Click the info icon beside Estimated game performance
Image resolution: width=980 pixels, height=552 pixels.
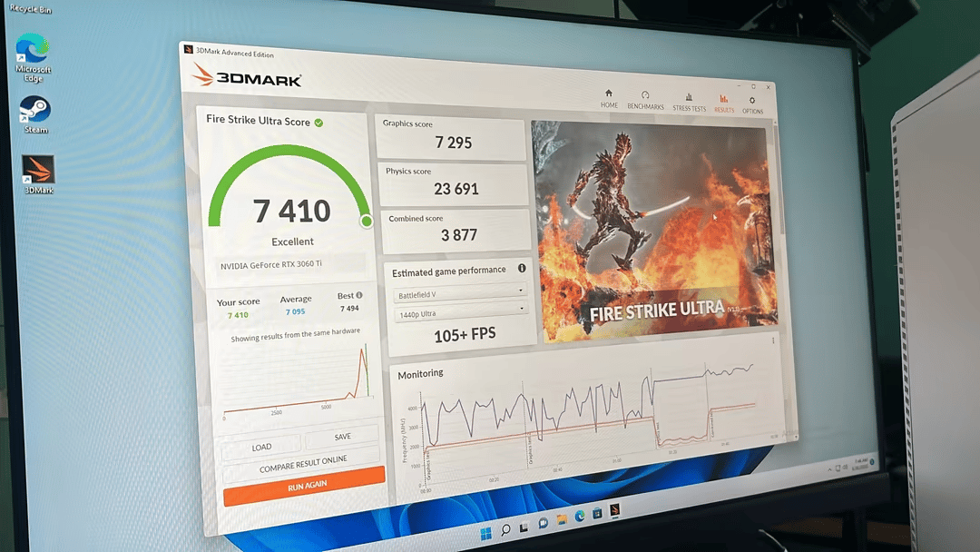(x=522, y=268)
